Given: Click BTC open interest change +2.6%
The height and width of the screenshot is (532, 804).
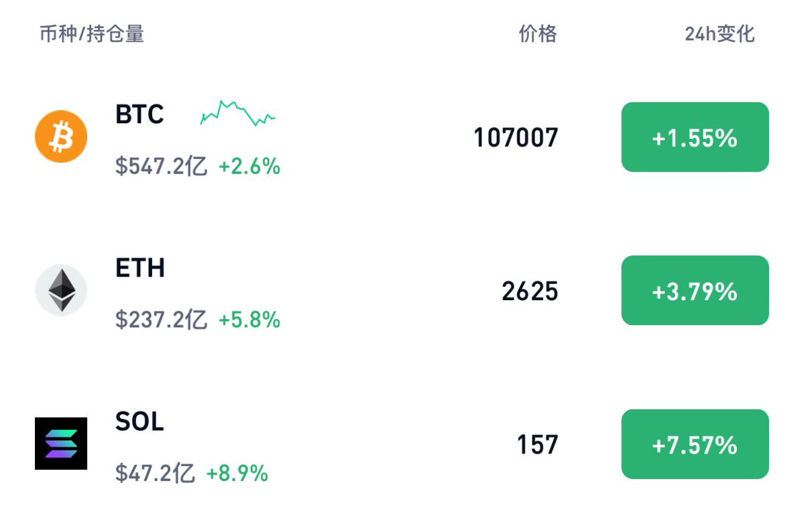Looking at the screenshot, I should [x=249, y=166].
